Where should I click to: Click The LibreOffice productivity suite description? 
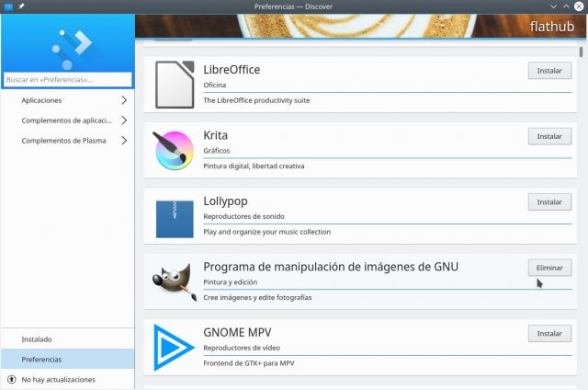pos(256,100)
